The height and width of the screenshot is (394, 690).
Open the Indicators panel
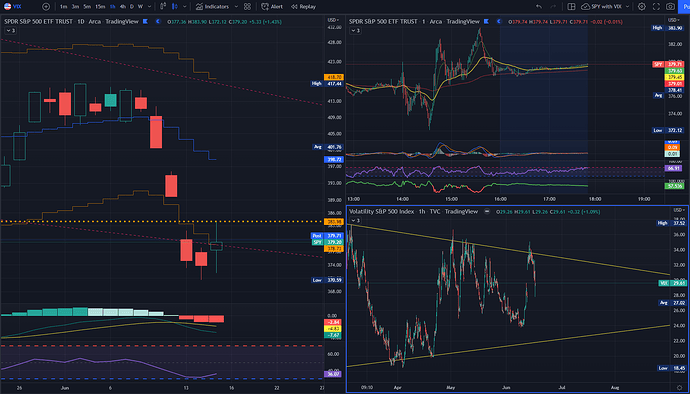click(213, 7)
